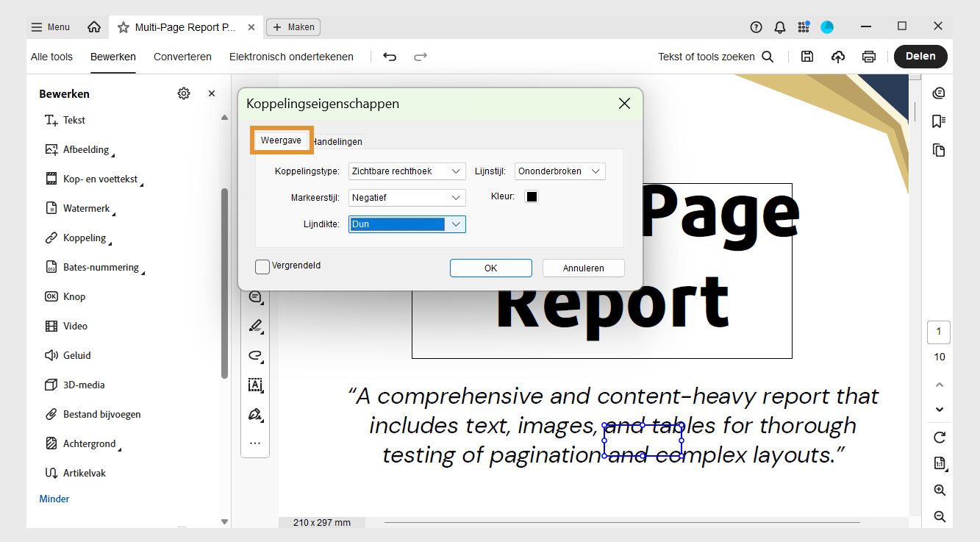Screen dimensions: 980x542
Task: Close the Koppelingseigenschappen dialog
Action: (x=624, y=104)
